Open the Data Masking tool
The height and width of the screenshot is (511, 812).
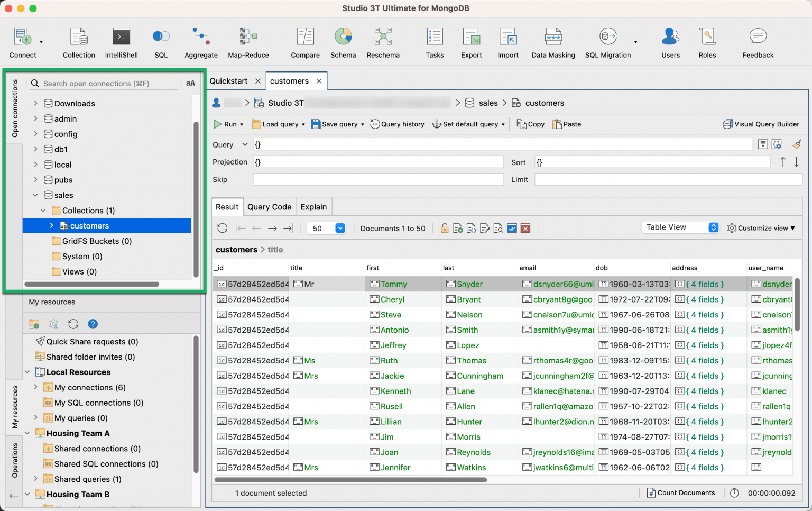click(x=553, y=42)
